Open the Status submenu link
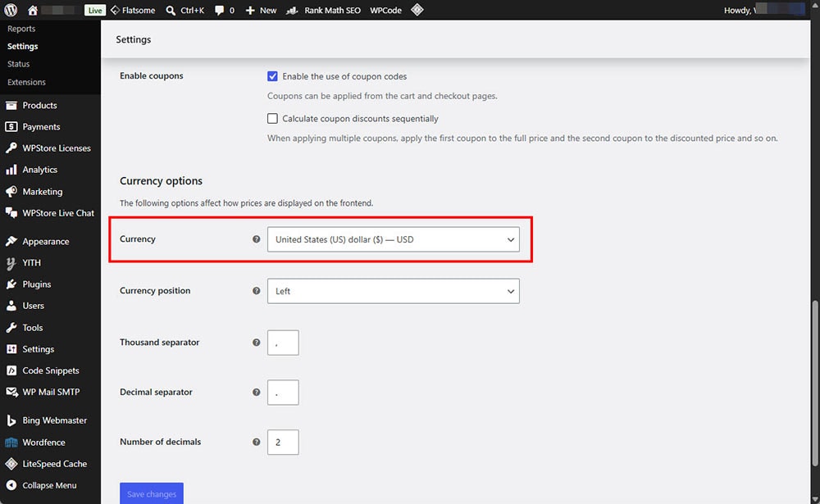This screenshot has width=820, height=504. 18,64
